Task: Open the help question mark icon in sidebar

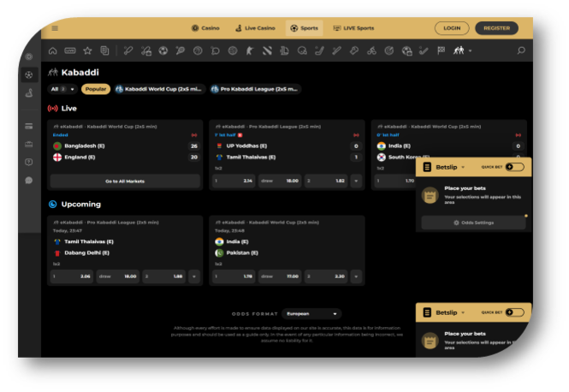Action: (x=29, y=163)
